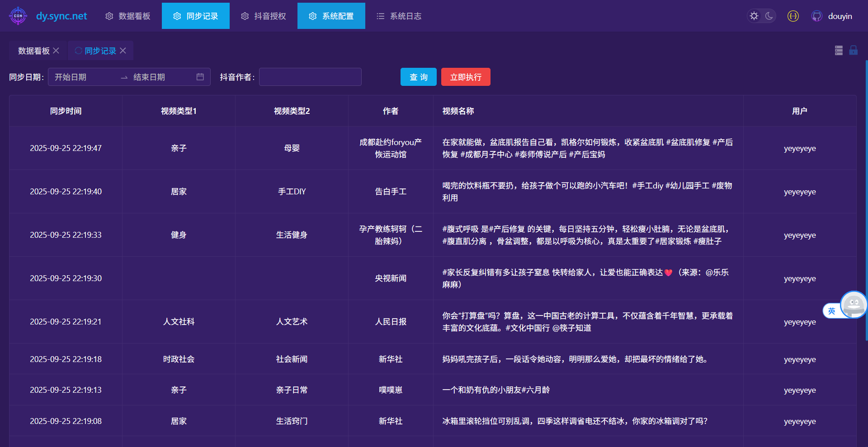Screen dimensions: 868x447
Task: Refresh icon on the 同步记录 tab
Action: tap(78, 51)
